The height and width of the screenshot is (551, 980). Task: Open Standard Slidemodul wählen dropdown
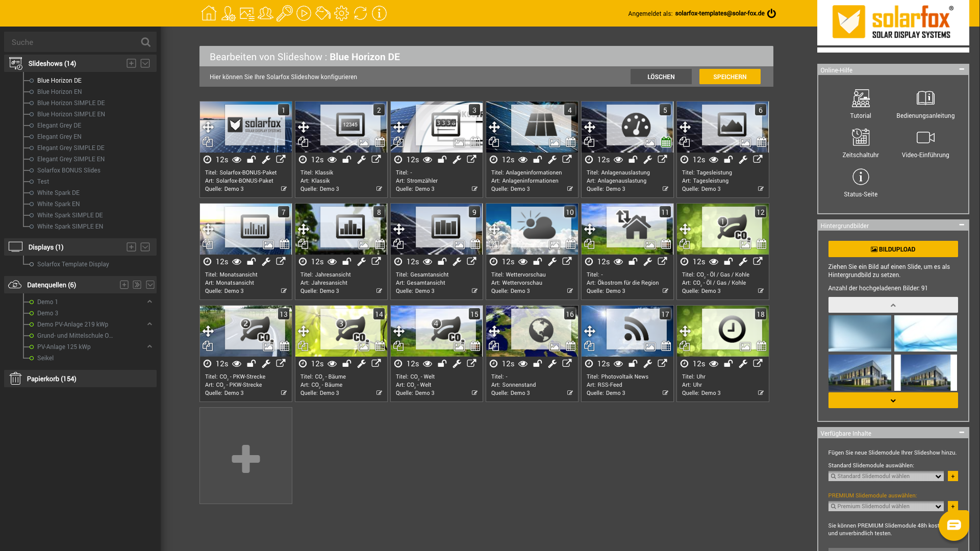(x=886, y=476)
